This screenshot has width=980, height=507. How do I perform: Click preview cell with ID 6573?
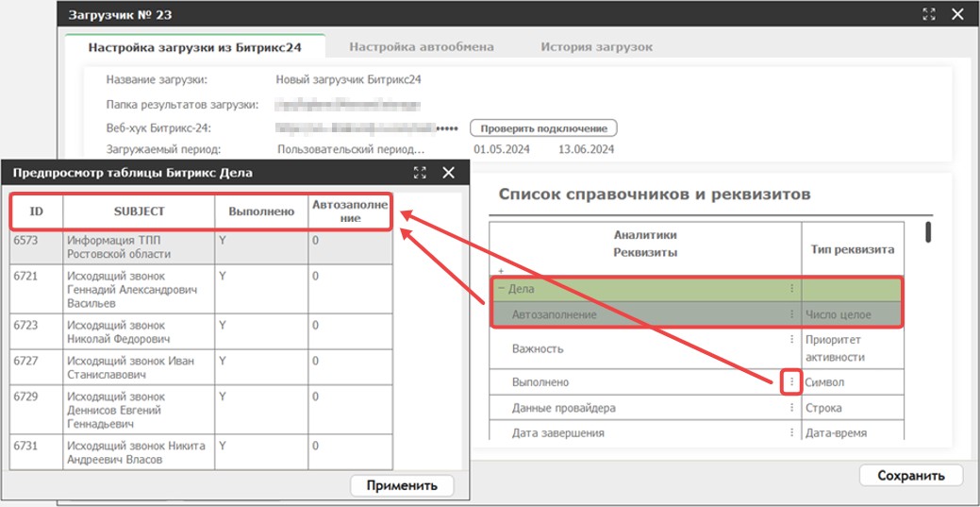37,247
